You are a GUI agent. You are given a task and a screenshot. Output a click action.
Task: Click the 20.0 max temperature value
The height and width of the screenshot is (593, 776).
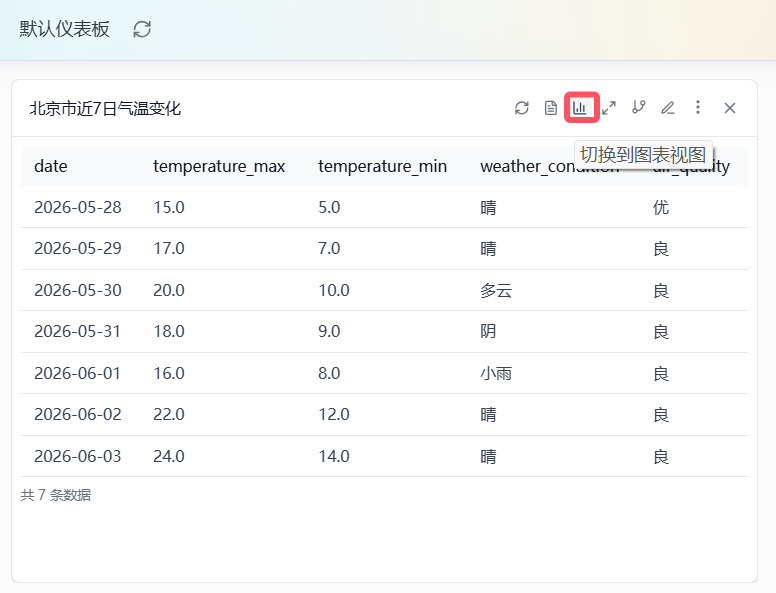pyautogui.click(x=169, y=290)
